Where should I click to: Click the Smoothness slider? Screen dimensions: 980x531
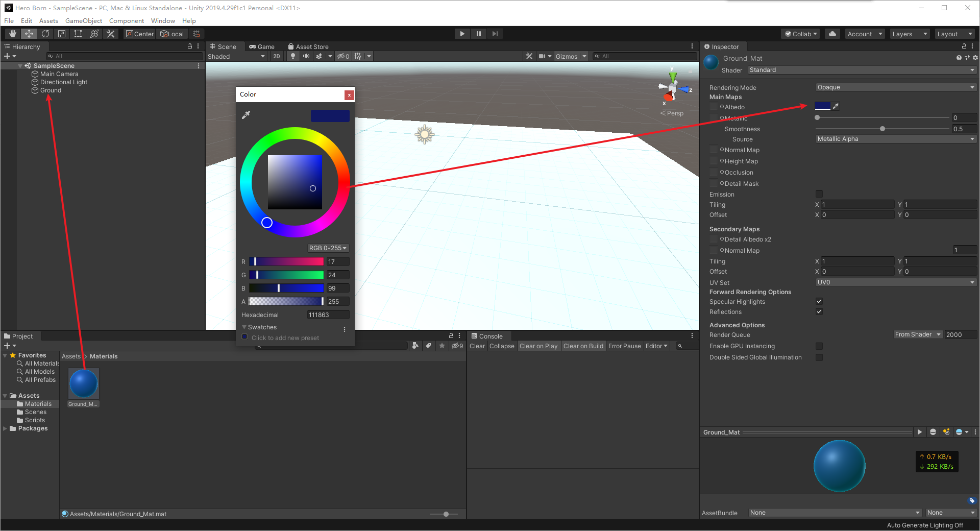(x=883, y=129)
